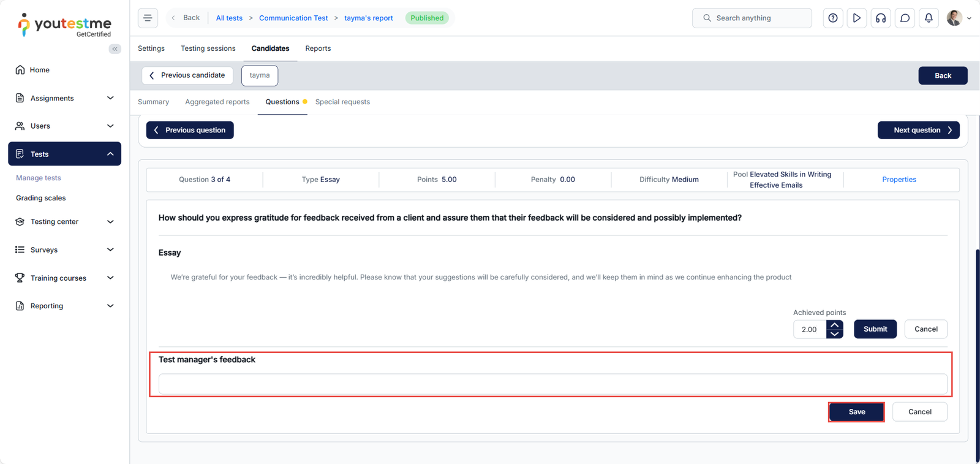Click the play tutorial icon
The width and height of the screenshot is (980, 464).
857,18
